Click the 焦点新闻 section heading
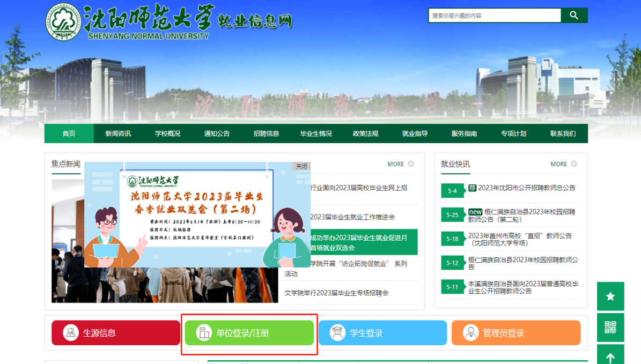Image resolution: width=641 pixels, height=364 pixels. click(x=66, y=164)
